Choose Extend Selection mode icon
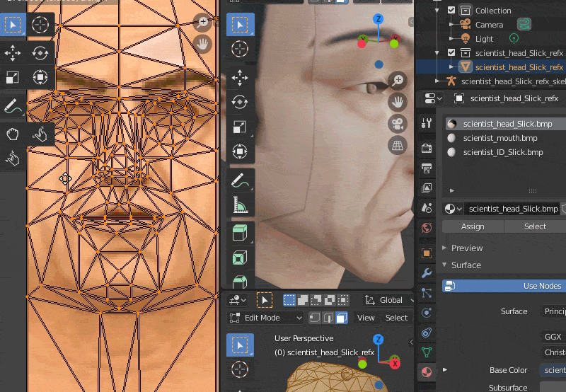This screenshot has height=392, width=566. [x=303, y=300]
